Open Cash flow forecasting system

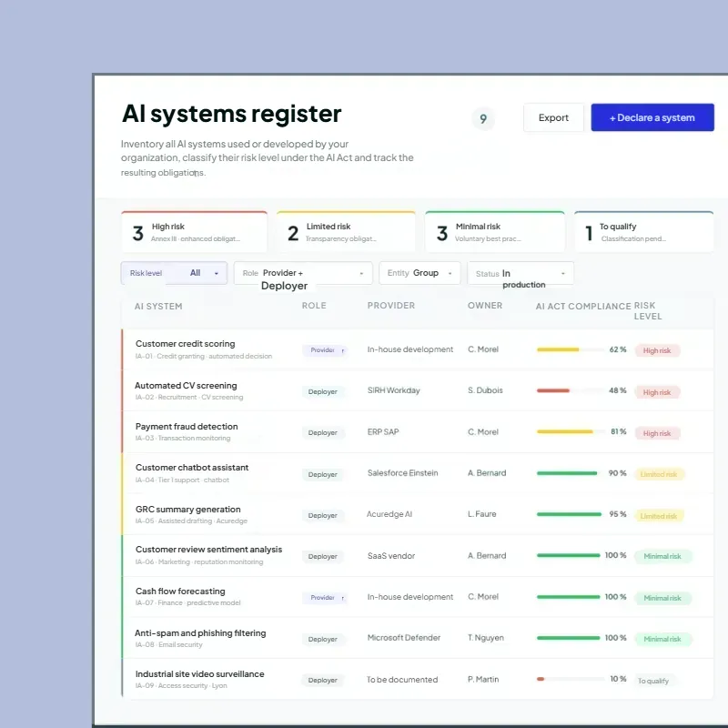tap(180, 591)
